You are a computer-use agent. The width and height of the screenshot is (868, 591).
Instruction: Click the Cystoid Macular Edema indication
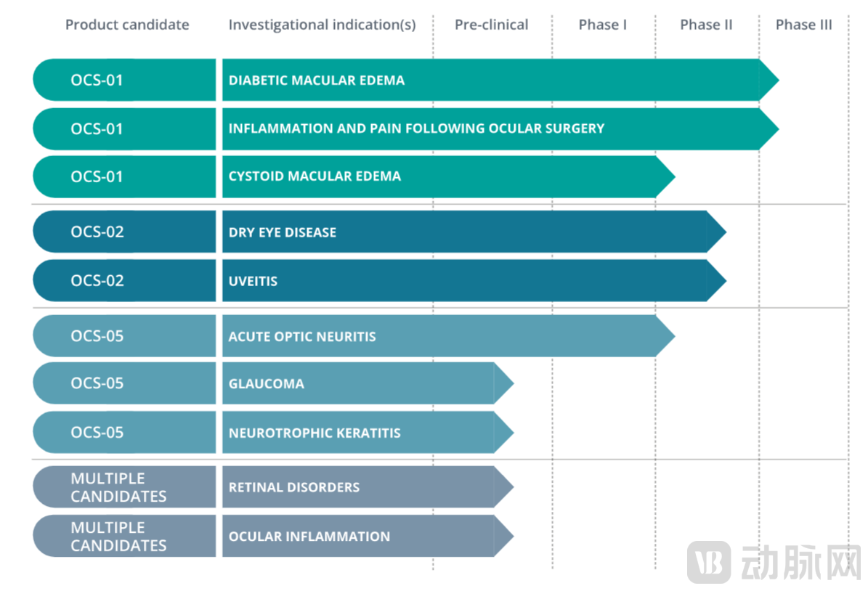[448, 176]
